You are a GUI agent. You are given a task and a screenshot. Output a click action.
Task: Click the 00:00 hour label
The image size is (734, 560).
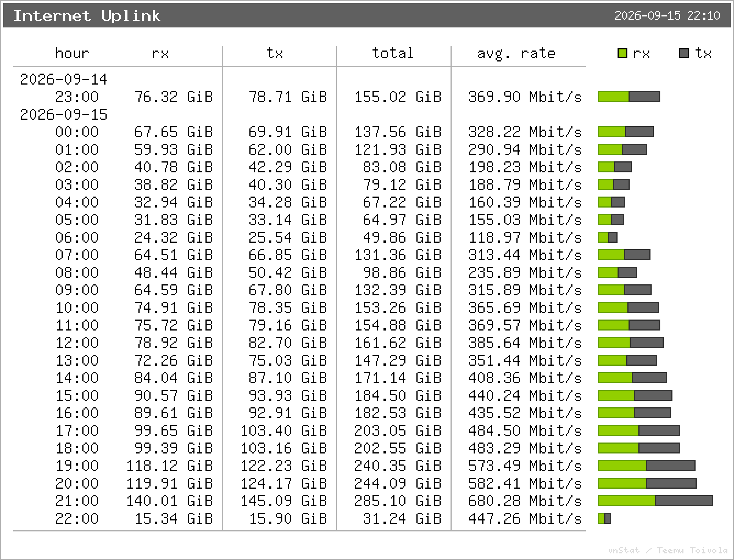[77, 132]
